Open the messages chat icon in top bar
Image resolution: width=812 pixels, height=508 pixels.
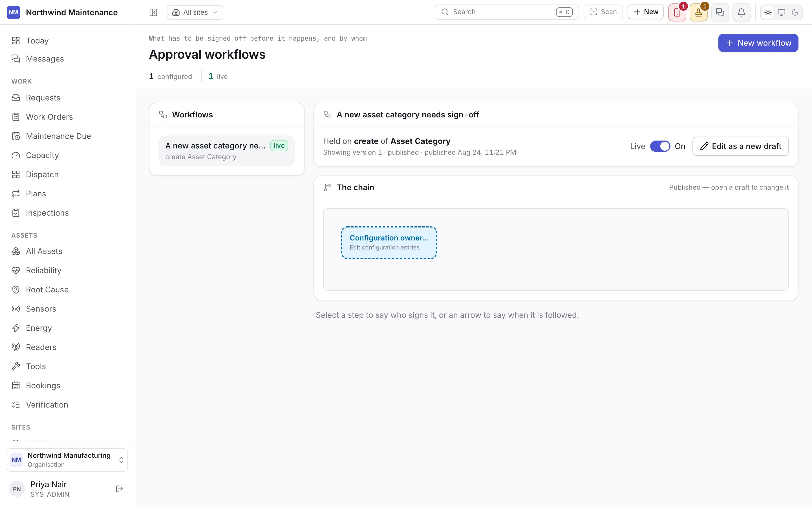pyautogui.click(x=720, y=13)
